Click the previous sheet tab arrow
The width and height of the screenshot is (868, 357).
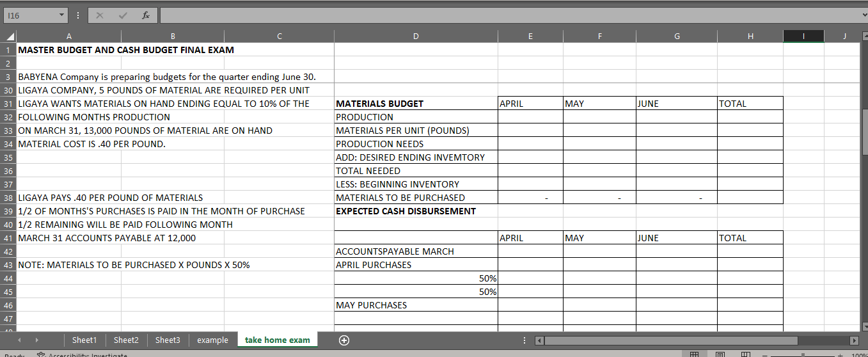(x=18, y=340)
